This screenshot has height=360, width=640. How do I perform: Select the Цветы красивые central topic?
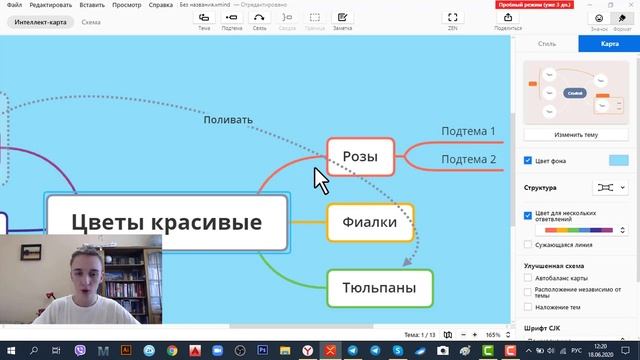point(167,222)
